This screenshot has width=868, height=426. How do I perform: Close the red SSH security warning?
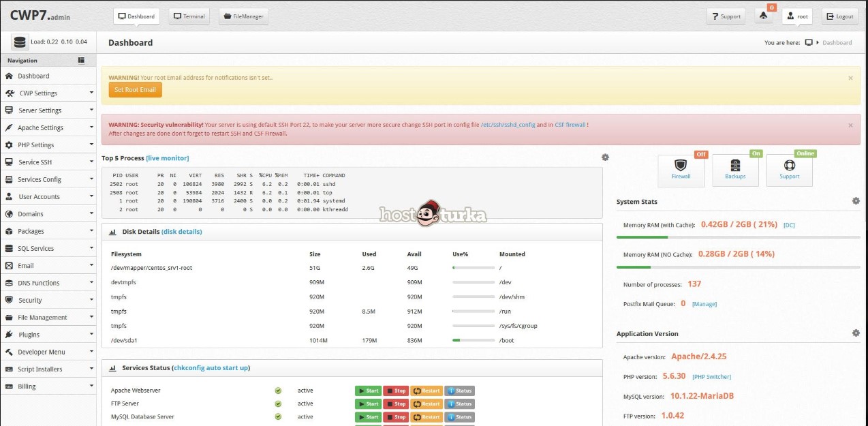[x=850, y=125]
